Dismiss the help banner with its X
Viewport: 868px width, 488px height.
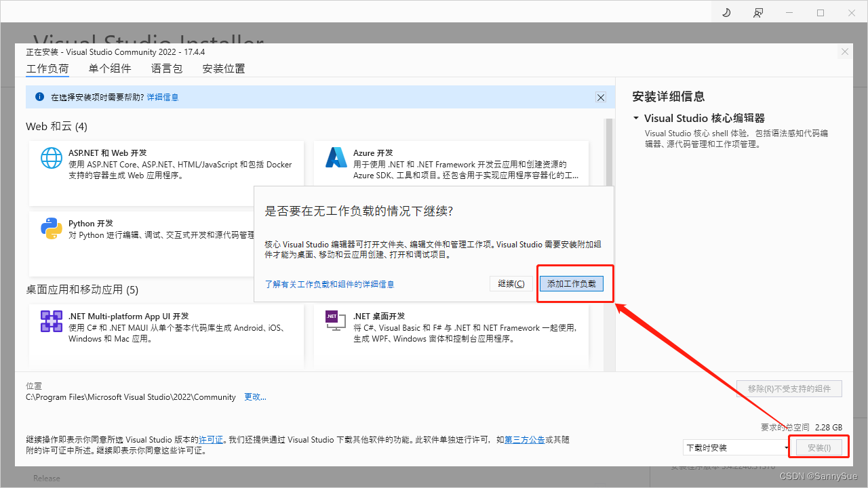pyautogui.click(x=600, y=98)
